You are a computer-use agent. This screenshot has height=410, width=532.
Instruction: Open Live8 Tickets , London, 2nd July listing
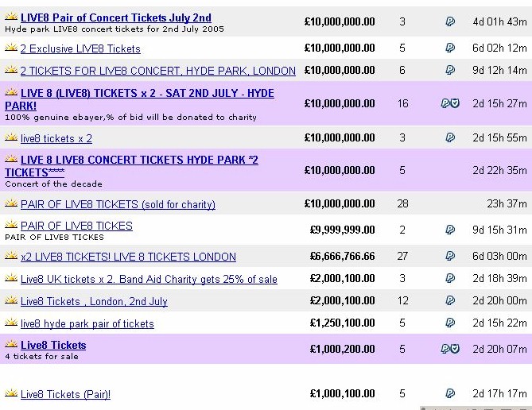(x=94, y=301)
